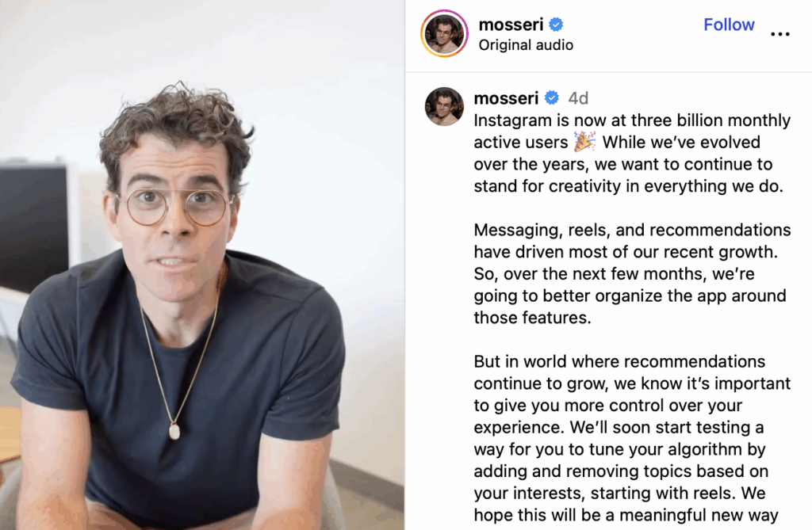Click the verified badge beside header username
The height and width of the screenshot is (530, 812).
tap(556, 25)
